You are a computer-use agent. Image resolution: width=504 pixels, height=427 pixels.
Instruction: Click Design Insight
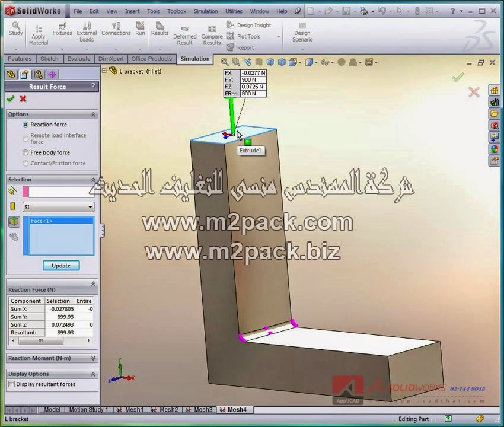pos(249,25)
